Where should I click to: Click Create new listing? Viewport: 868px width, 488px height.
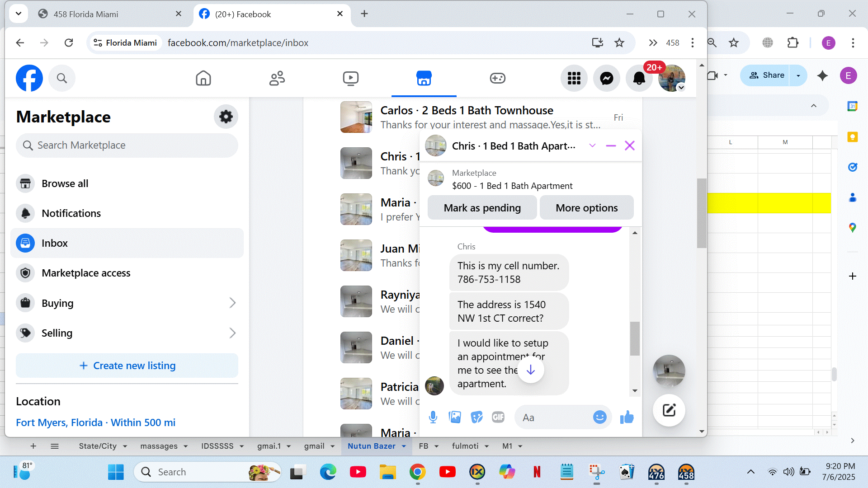(x=127, y=366)
